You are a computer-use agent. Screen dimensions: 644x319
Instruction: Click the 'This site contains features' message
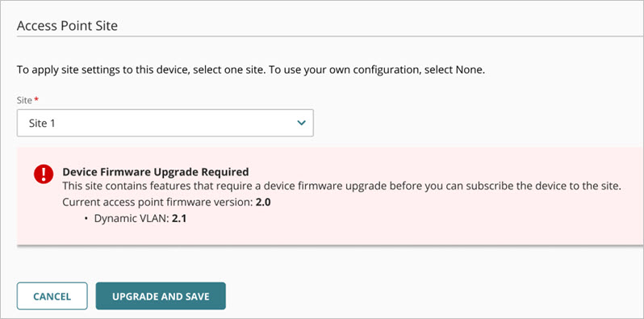341,187
